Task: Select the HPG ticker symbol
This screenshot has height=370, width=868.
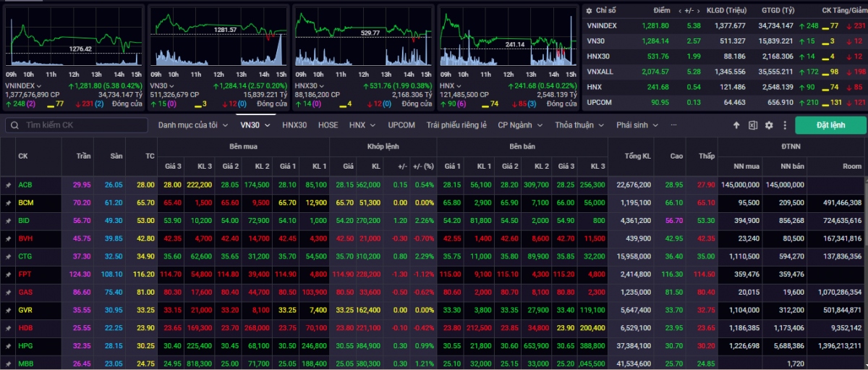Action: (26, 346)
